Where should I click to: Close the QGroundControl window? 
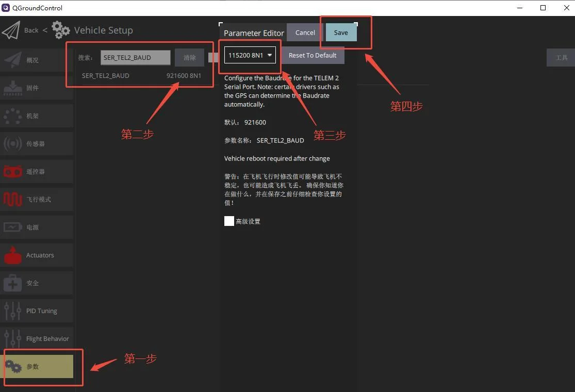click(x=567, y=8)
